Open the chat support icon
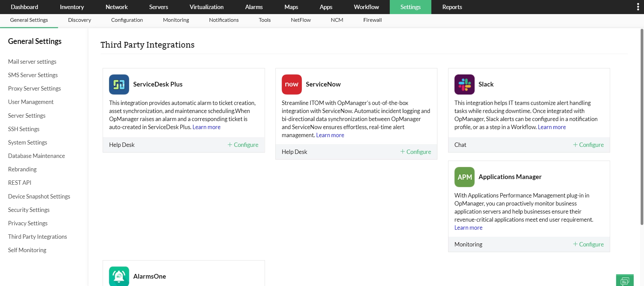 tap(625, 280)
